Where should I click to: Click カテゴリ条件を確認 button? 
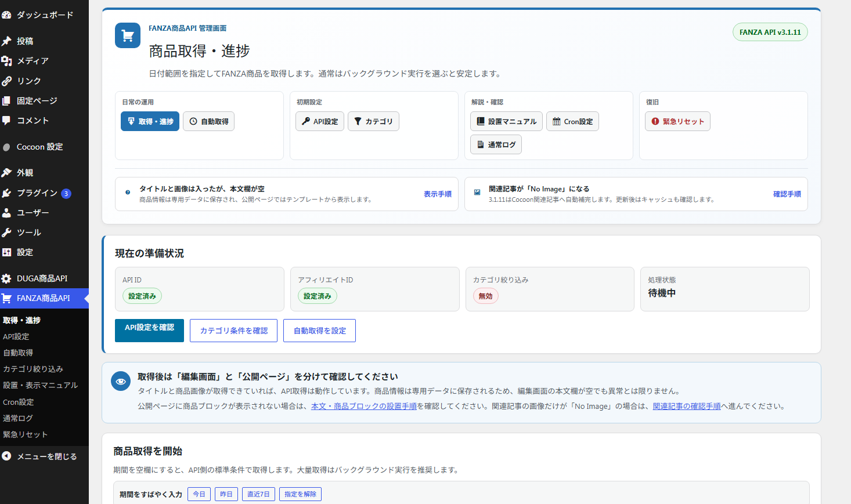(234, 331)
